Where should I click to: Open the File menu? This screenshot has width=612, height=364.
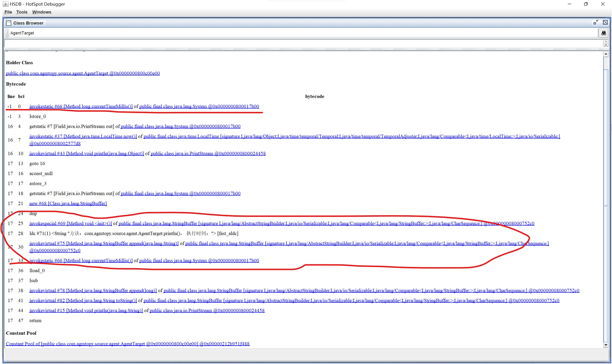pos(8,12)
